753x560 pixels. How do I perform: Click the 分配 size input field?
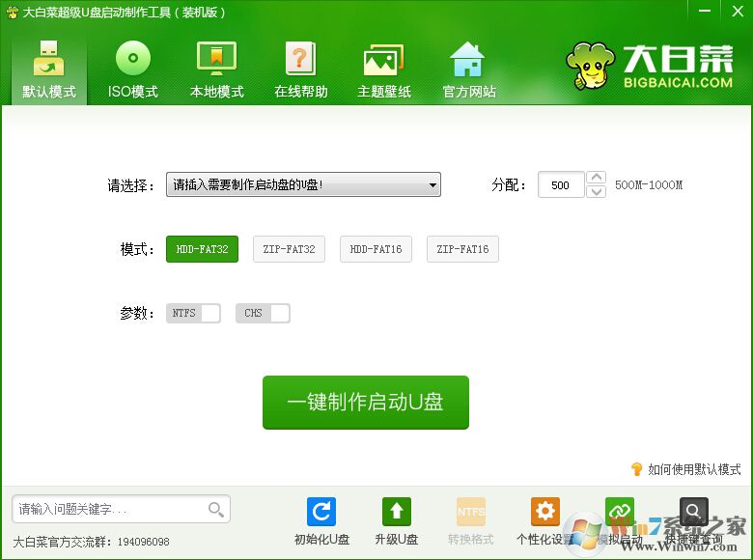pyautogui.click(x=561, y=185)
